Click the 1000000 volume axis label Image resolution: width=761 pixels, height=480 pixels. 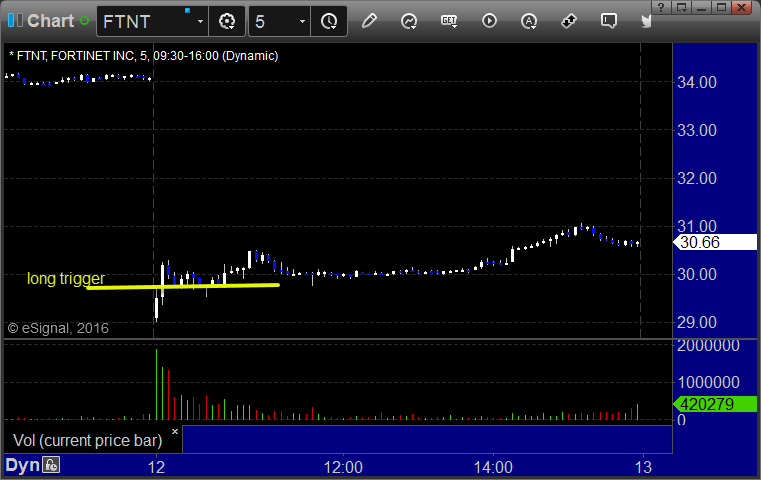pos(709,382)
